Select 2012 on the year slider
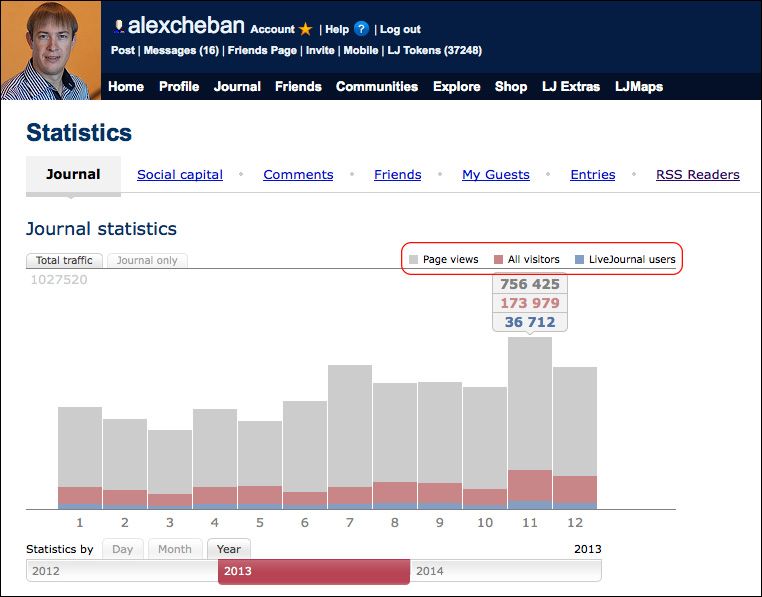 (122, 571)
